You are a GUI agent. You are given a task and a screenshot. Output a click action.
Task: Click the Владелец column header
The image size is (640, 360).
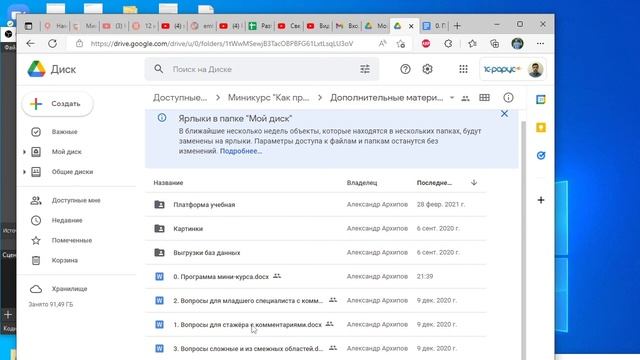pyautogui.click(x=362, y=182)
